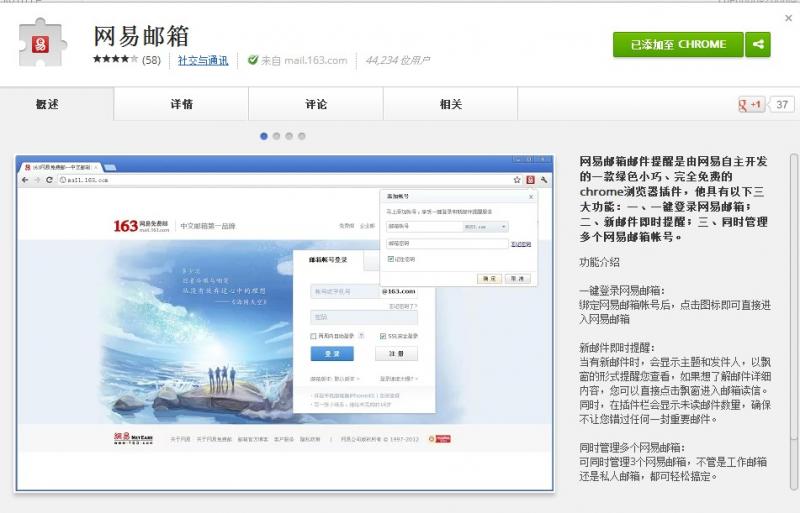800x513 pixels.
Task: Select the first blue carousel dot
Action: click(x=264, y=136)
